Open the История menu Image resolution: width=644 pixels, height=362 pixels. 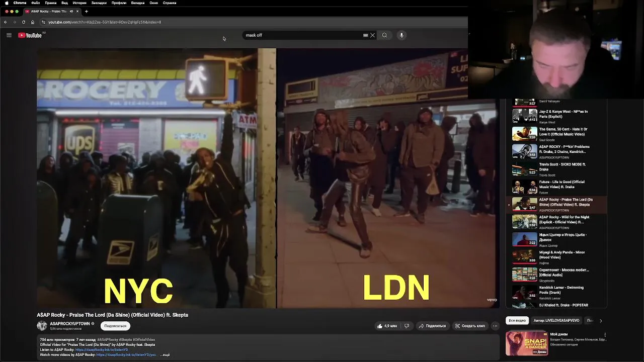pos(79,3)
